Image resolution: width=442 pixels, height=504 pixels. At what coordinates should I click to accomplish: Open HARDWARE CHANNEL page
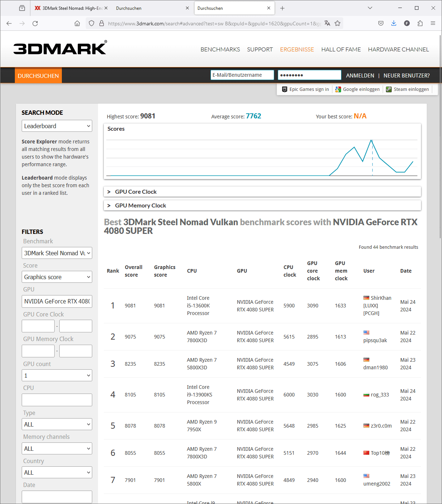coord(398,50)
